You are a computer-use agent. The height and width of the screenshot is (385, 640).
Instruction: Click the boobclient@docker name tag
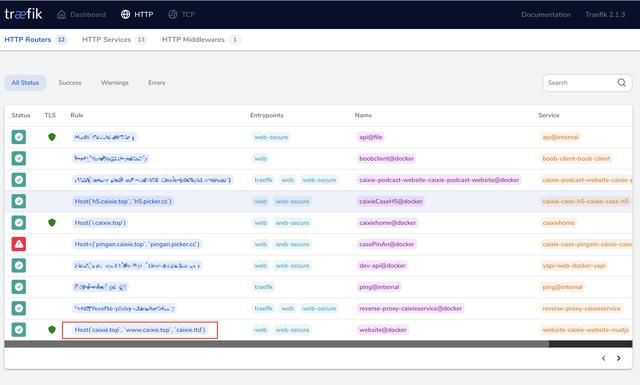[x=387, y=158]
